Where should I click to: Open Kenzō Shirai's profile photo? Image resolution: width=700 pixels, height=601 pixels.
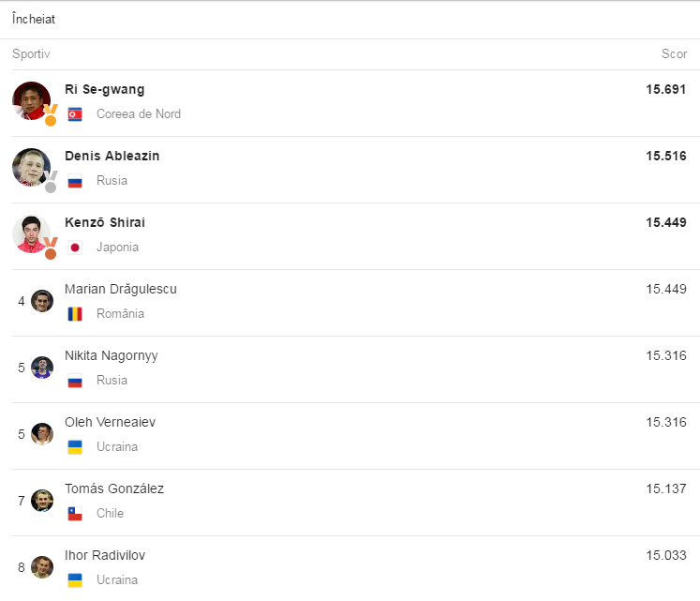[31, 233]
